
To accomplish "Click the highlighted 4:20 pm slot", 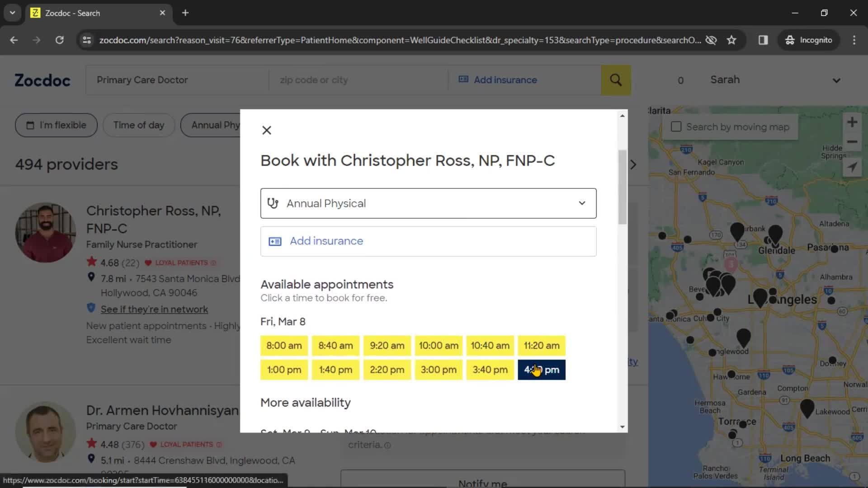I will point(542,370).
